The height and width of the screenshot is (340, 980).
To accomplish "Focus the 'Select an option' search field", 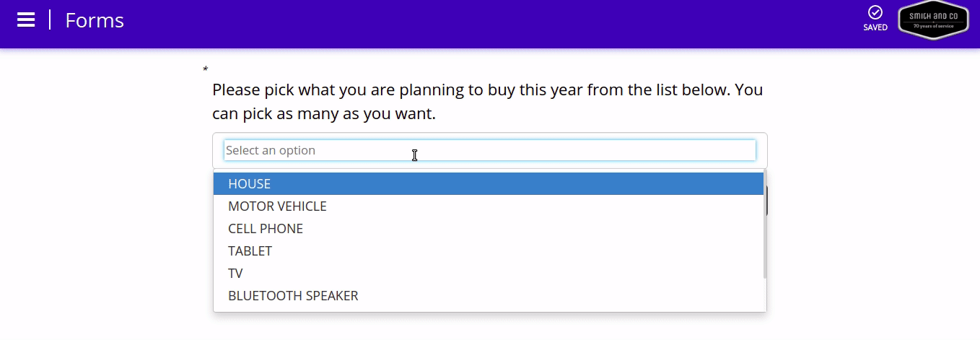I will 489,150.
